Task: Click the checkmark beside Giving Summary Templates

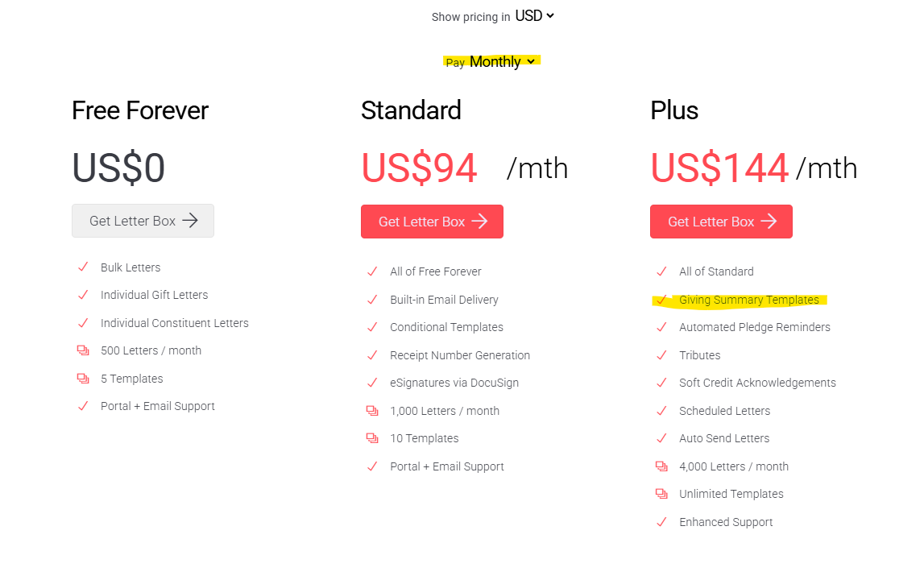Action: pyautogui.click(x=661, y=300)
